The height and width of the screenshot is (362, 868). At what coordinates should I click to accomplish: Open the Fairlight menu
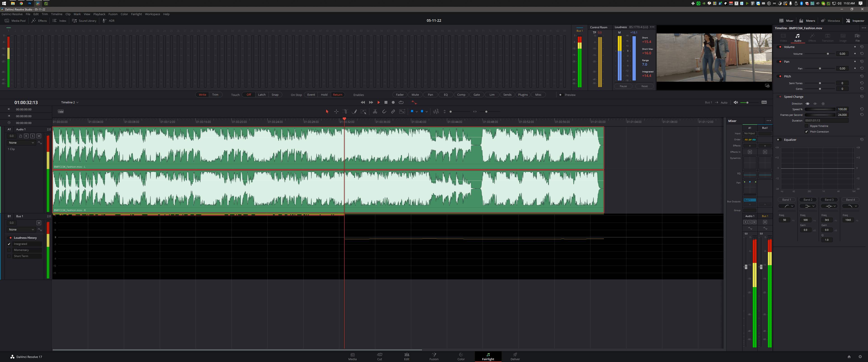[137, 14]
